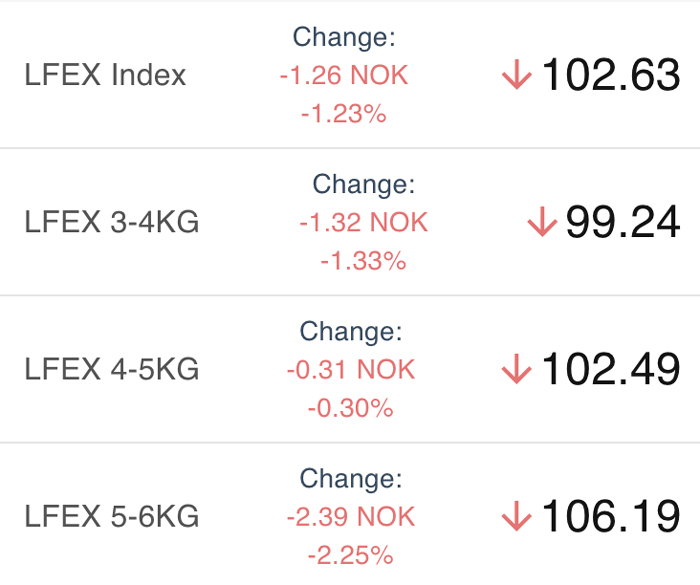This screenshot has height=585, width=700.
Task: Open the LFEX Index row label
Action: click(105, 75)
